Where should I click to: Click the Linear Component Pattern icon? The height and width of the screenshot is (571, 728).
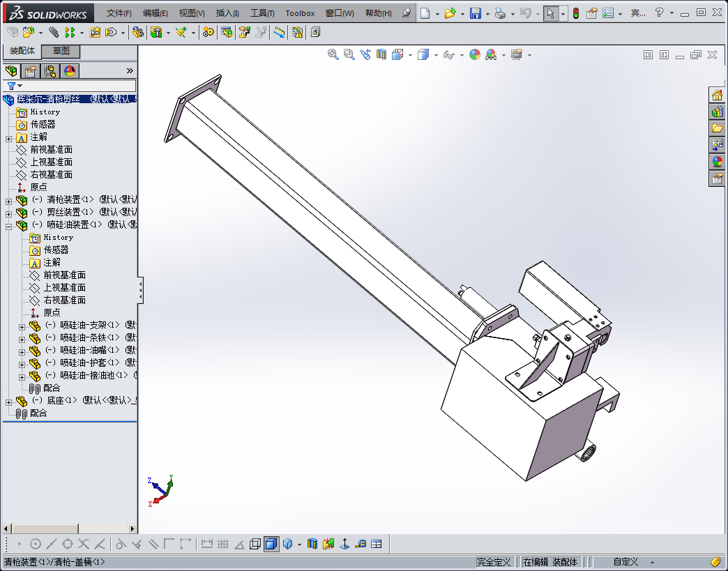(70, 32)
